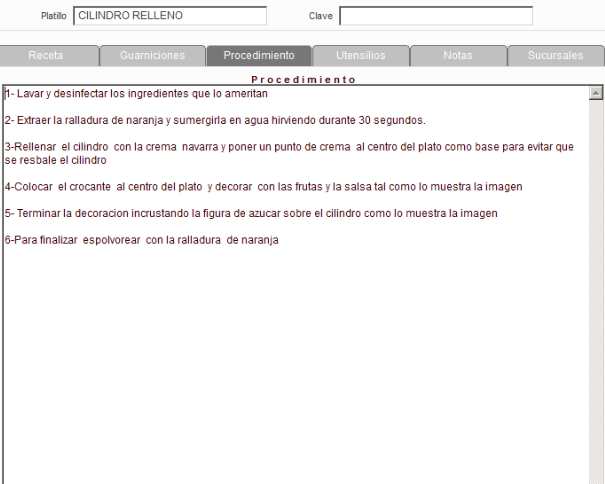This screenshot has width=605, height=484.
Task: Focus the empty Clave input field
Action: pyautogui.click(x=436, y=16)
